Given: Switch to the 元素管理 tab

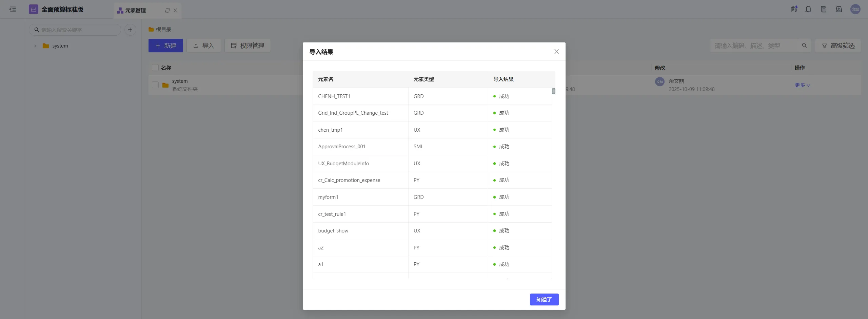Looking at the screenshot, I should [136, 11].
